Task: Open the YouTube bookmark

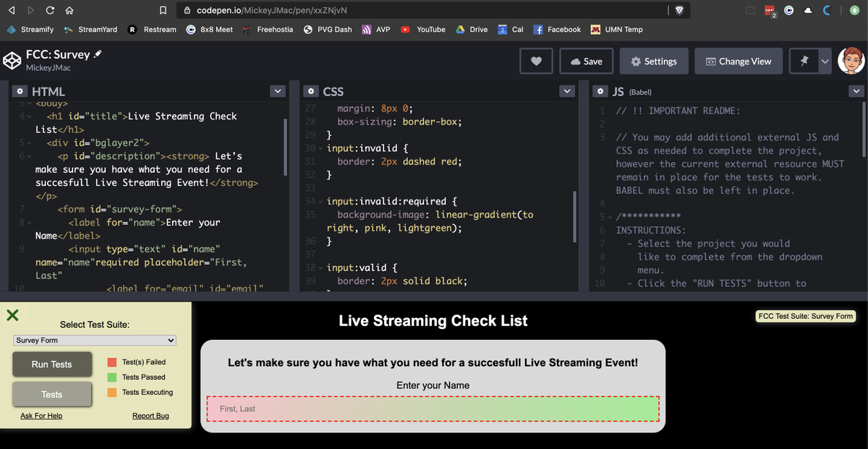Action: pos(423,30)
